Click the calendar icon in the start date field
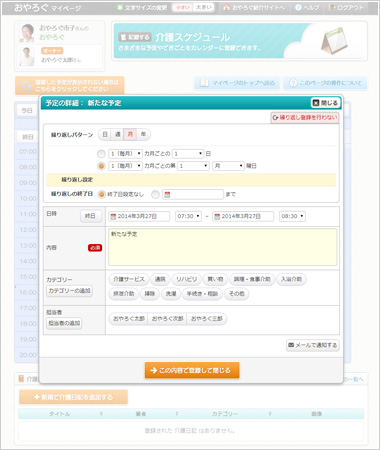This screenshot has width=380, height=450. tap(113, 217)
